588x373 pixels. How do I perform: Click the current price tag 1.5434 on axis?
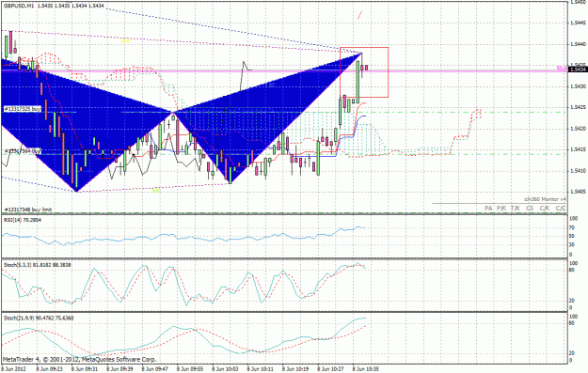click(x=578, y=69)
